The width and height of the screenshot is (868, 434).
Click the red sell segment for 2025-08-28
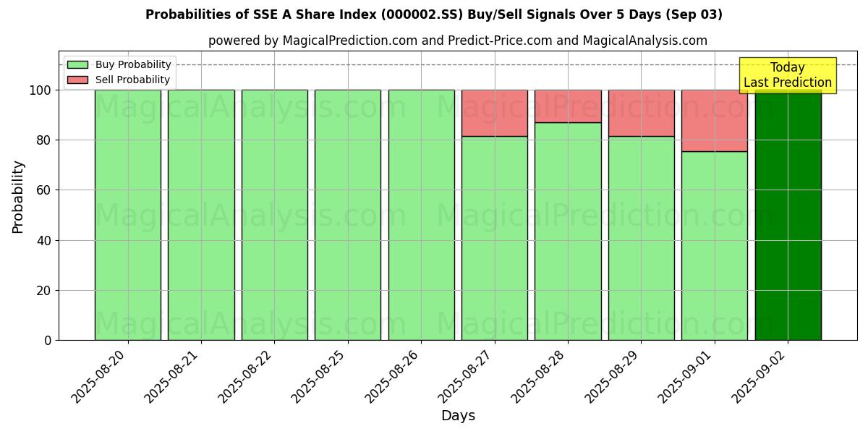tap(568, 106)
